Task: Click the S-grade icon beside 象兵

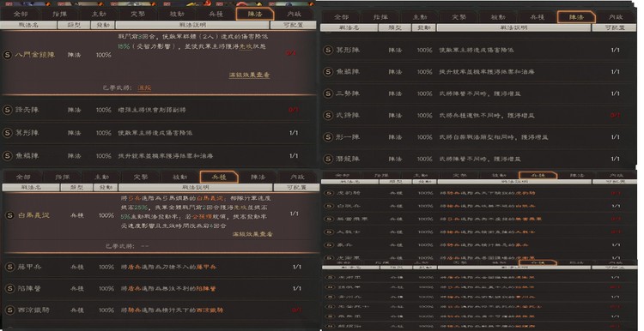Action: click(329, 245)
